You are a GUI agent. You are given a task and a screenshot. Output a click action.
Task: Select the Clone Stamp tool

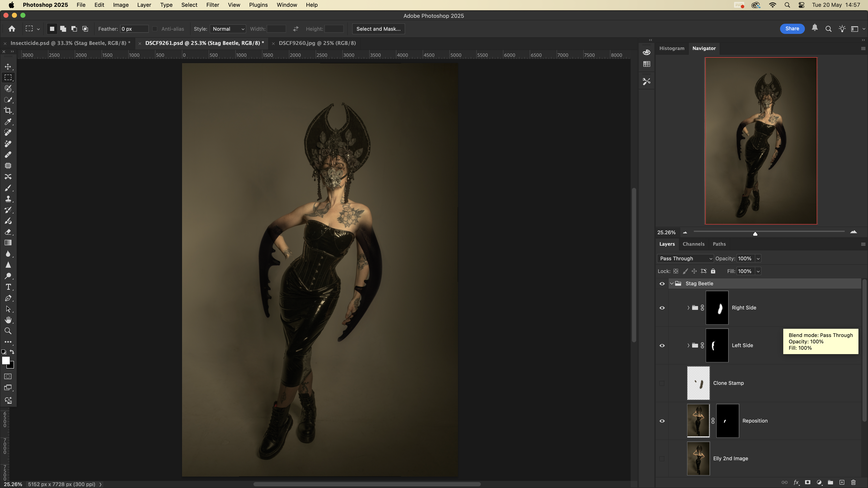[8, 199]
